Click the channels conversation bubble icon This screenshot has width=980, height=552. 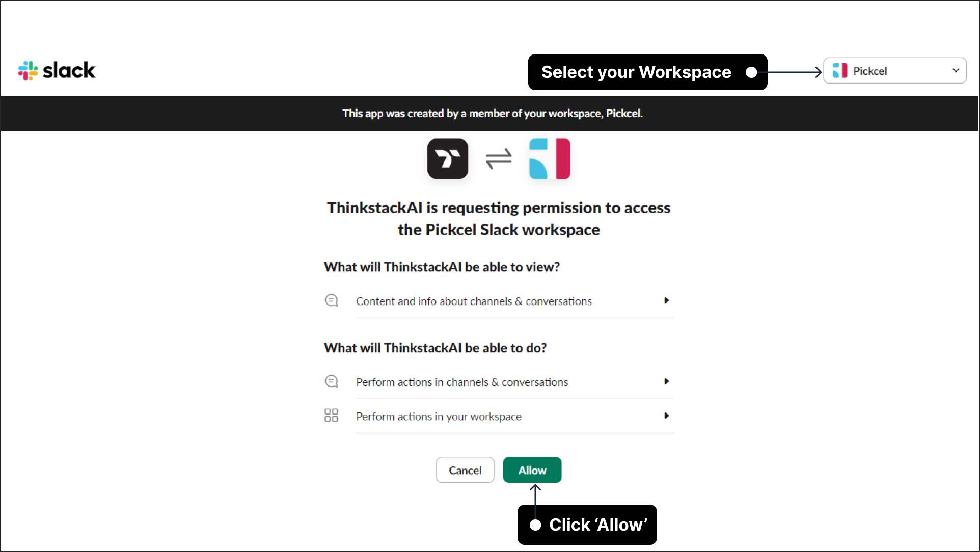pyautogui.click(x=331, y=300)
